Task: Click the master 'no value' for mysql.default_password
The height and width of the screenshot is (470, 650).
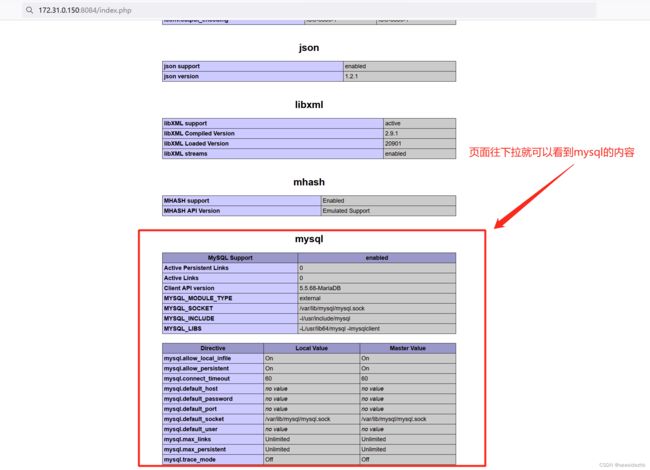Action: point(407,399)
